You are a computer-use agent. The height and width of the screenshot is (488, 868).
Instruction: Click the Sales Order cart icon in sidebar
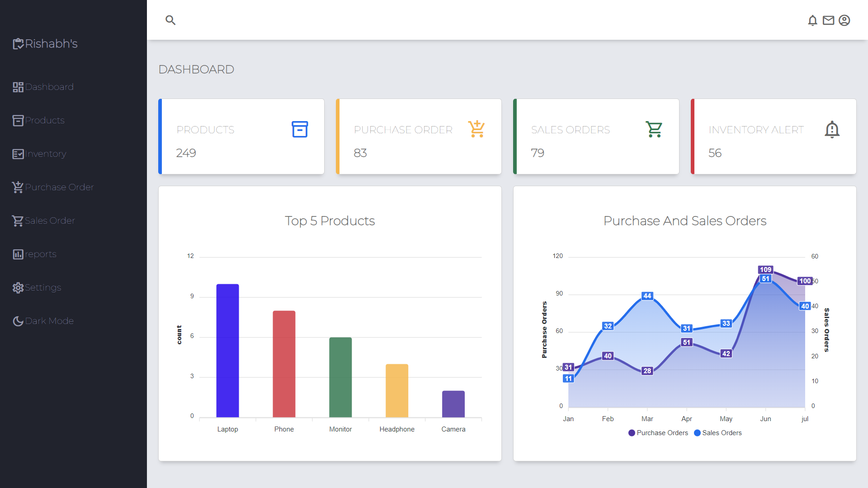pos(18,221)
